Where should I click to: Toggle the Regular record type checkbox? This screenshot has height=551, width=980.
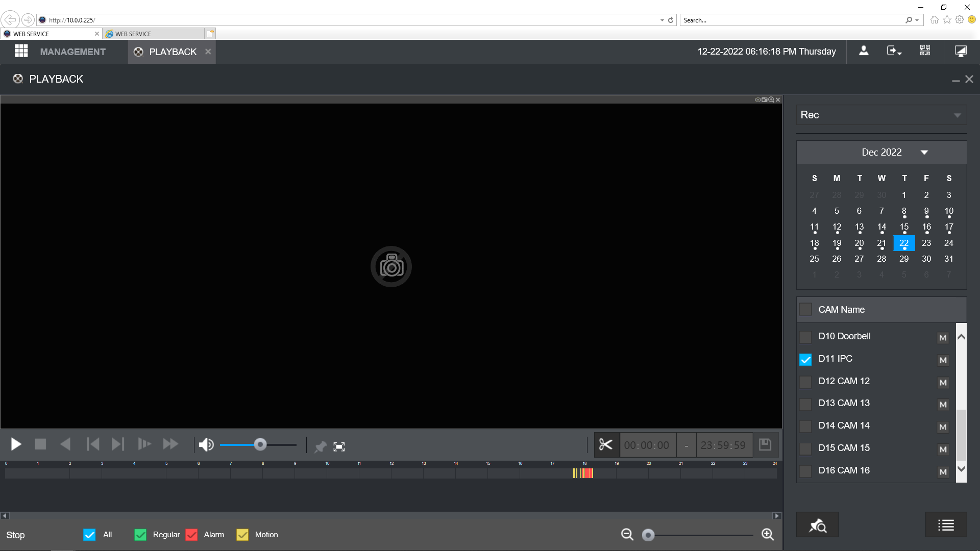click(x=140, y=535)
